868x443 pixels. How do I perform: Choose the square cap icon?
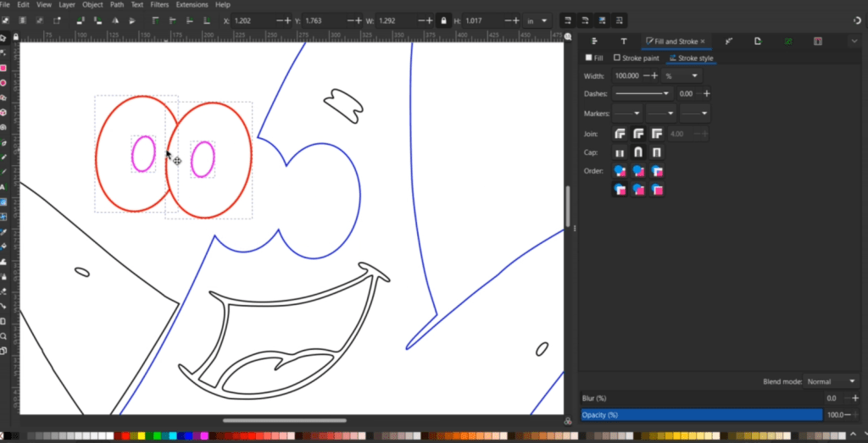point(656,152)
